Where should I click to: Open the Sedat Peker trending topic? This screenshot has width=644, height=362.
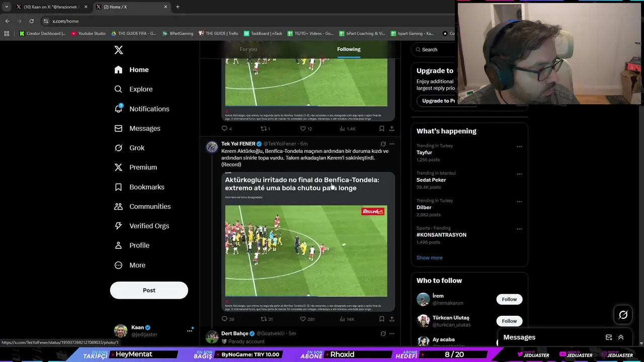point(431,180)
